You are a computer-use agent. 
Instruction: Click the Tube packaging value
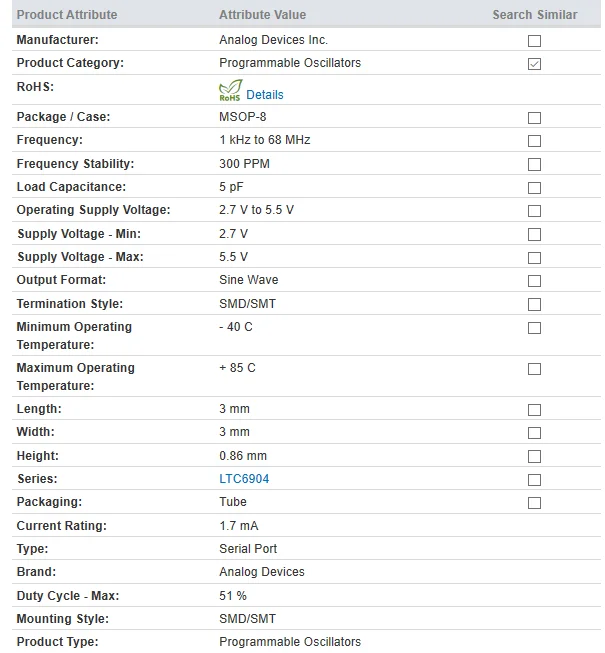233,502
